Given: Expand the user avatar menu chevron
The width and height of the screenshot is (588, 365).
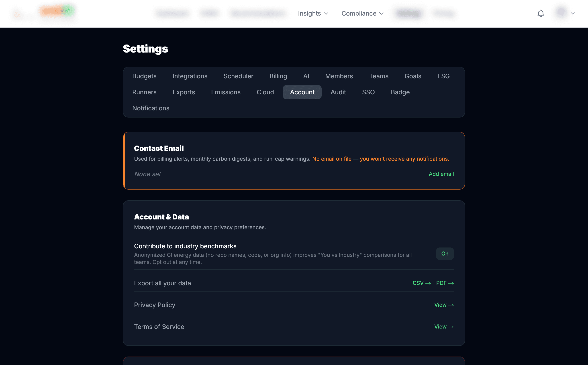Looking at the screenshot, I should (x=573, y=14).
